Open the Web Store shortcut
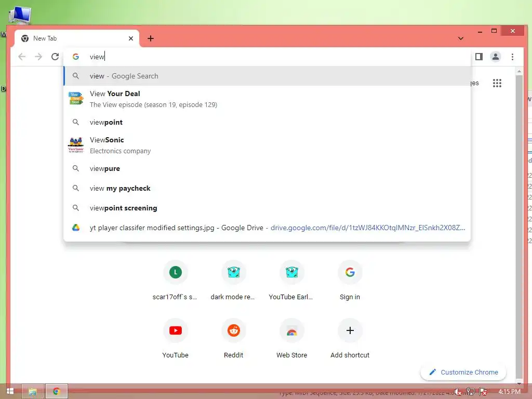Screen dimensions: 532x399 click(x=291, y=339)
